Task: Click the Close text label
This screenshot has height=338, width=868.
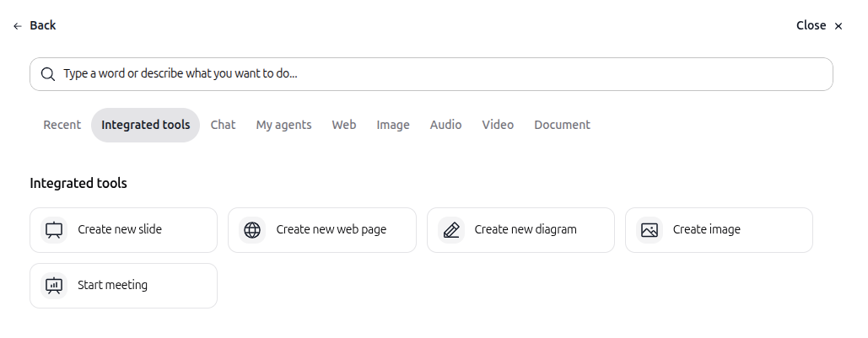Action: (x=811, y=25)
